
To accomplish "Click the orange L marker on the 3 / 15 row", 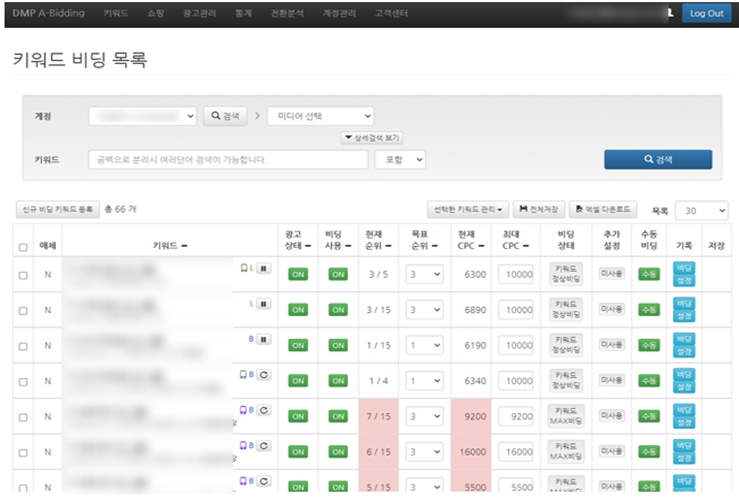I will pyautogui.click(x=252, y=304).
